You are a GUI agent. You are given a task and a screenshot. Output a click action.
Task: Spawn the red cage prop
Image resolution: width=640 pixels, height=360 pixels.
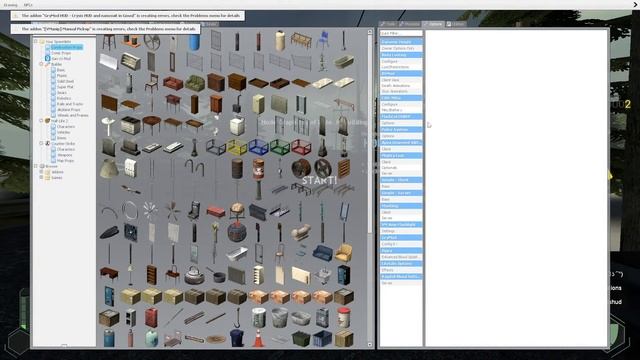[301, 147]
